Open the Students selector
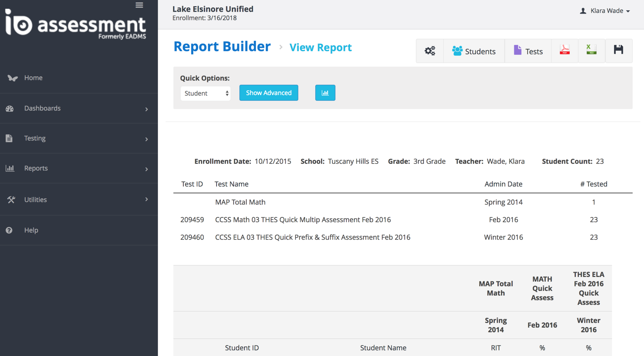 pyautogui.click(x=474, y=51)
